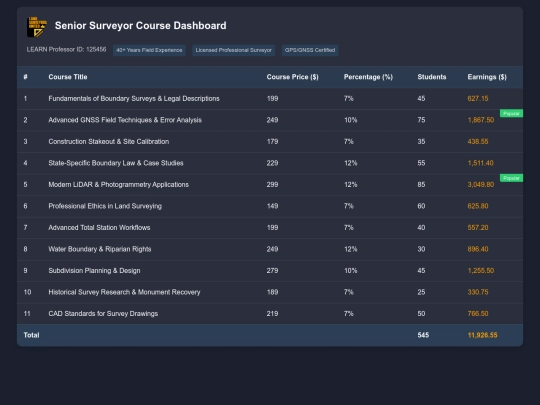Click price 219 in CAD Standards row
Screen dimensions: 540x405
click(272, 314)
